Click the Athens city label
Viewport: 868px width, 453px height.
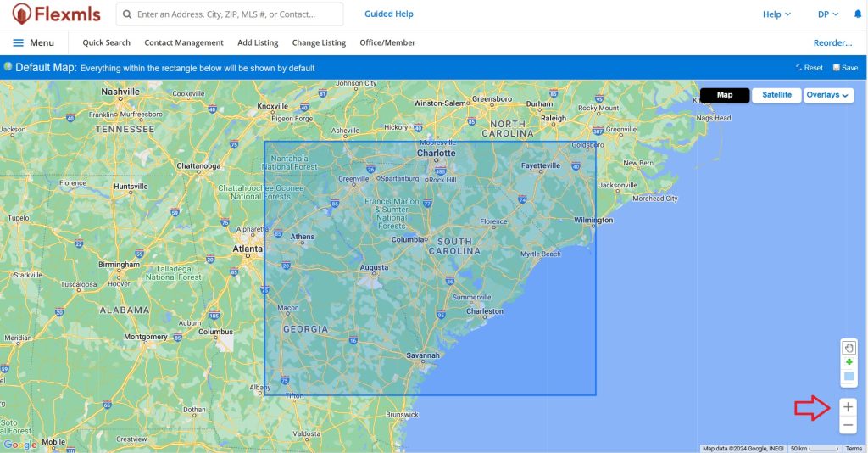point(303,237)
